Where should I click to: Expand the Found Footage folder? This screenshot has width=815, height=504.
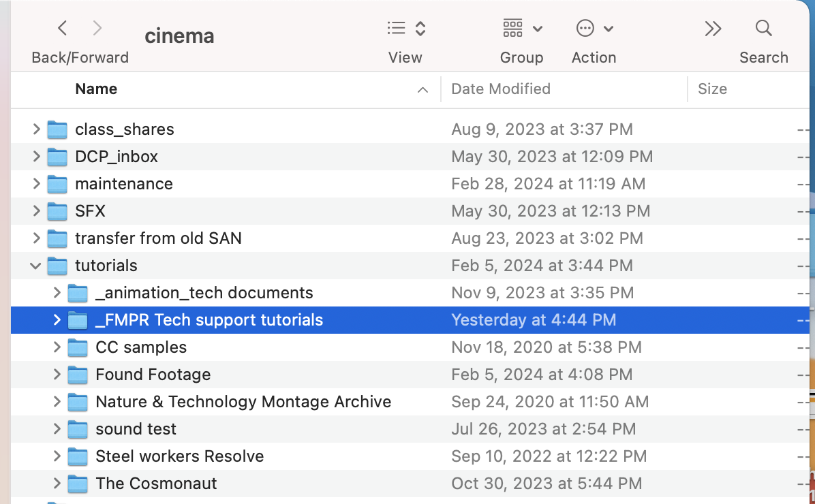point(57,375)
